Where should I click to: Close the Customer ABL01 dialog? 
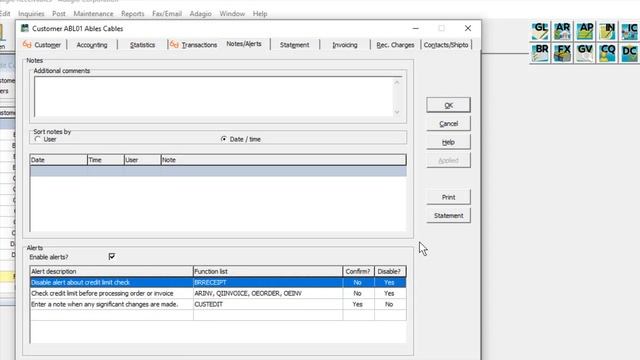[468, 28]
